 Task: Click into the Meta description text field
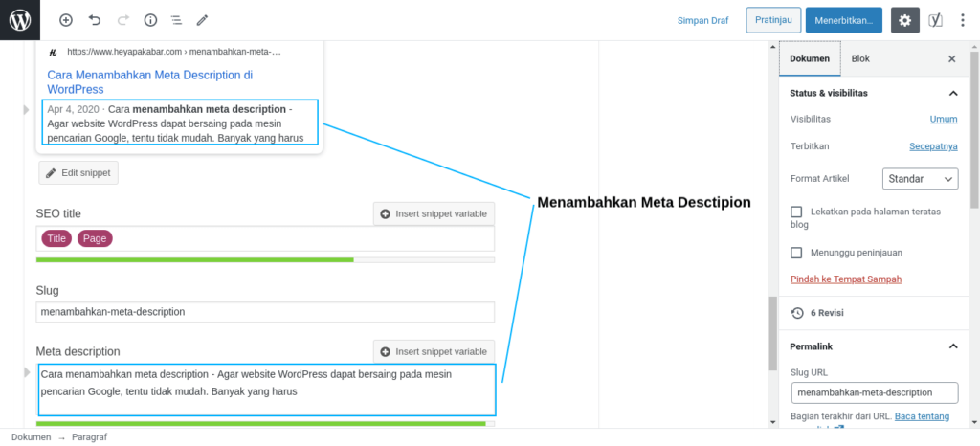[267, 390]
